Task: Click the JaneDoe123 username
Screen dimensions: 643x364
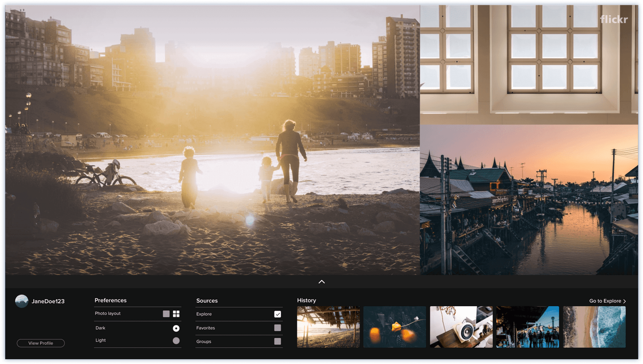Action: click(x=48, y=301)
